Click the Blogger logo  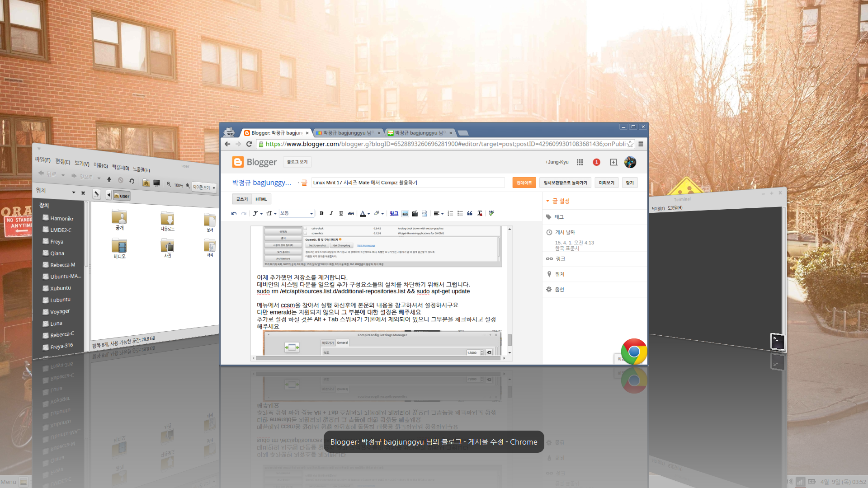254,162
